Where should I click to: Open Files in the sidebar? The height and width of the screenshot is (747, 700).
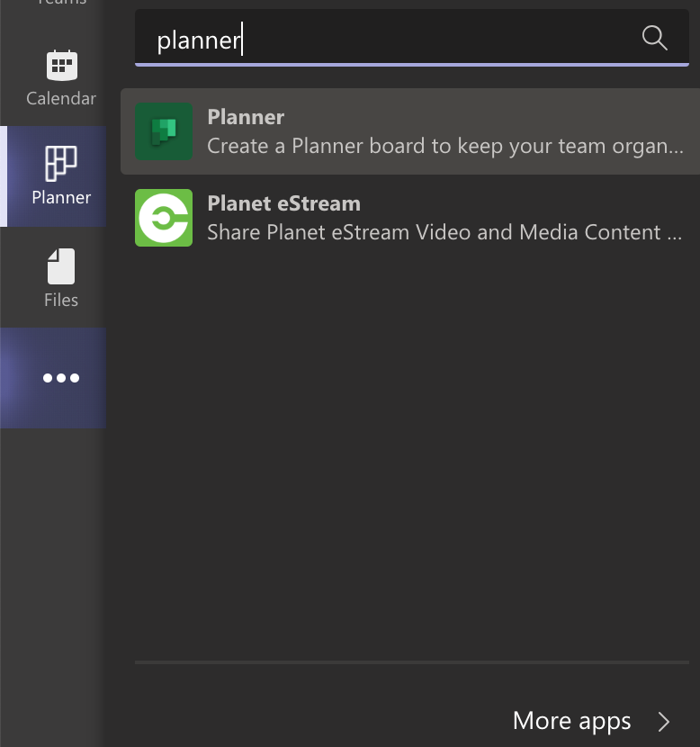(x=61, y=278)
